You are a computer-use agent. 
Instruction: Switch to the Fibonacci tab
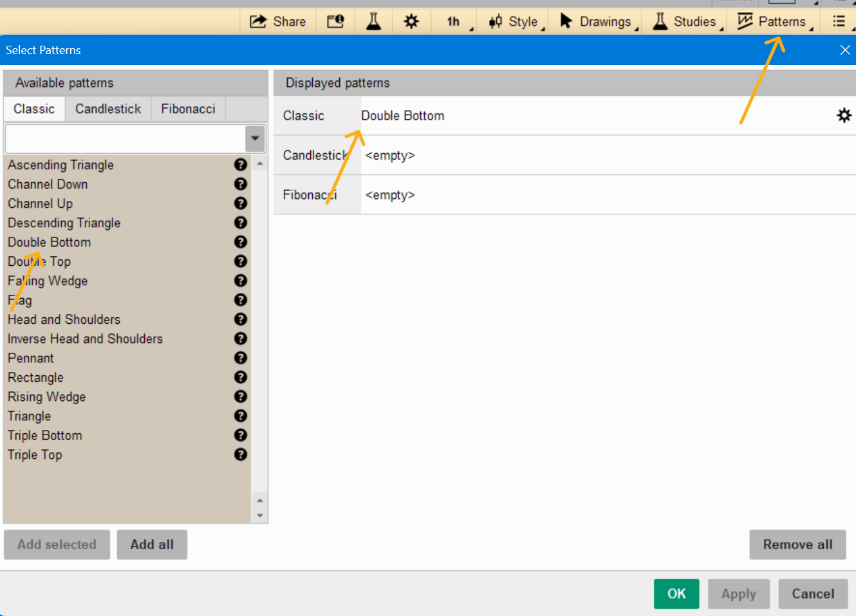[188, 109]
